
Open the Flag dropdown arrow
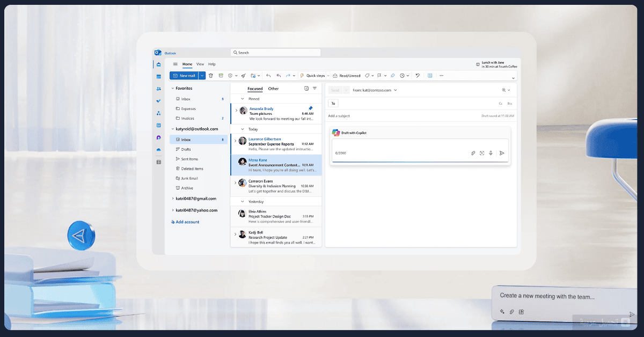(385, 76)
